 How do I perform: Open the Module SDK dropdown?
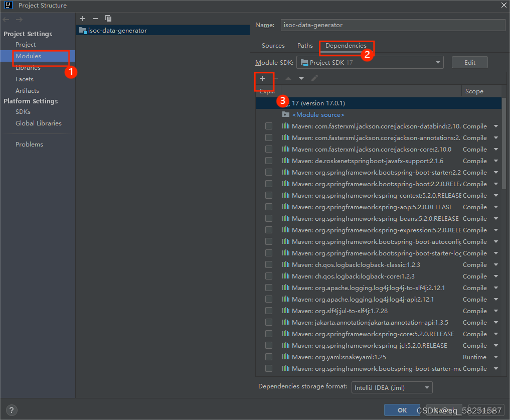[x=370, y=63]
